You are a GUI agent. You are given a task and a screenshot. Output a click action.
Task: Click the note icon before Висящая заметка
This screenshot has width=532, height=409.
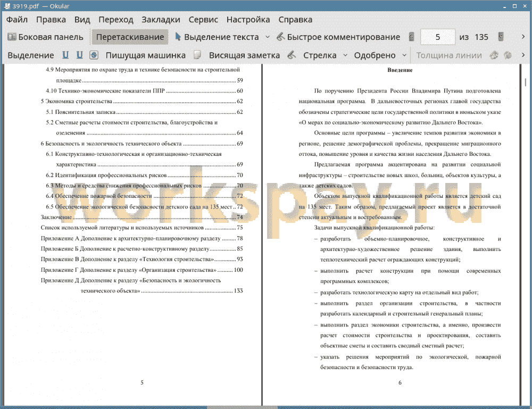tap(197, 55)
